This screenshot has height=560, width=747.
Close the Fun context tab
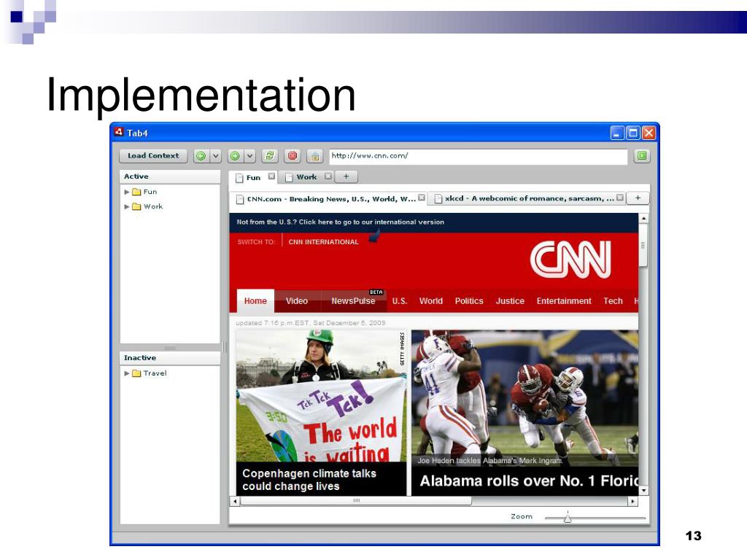271,176
